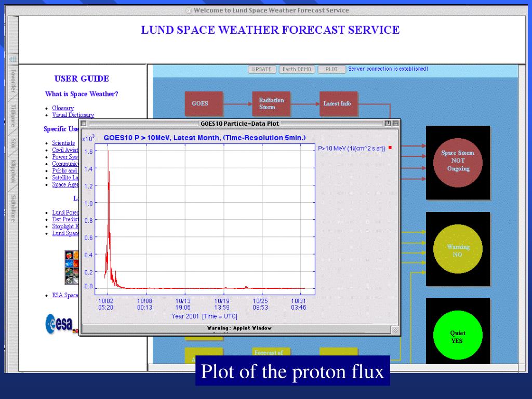Viewport: 532px width, 399px height.
Task: Open the Civil Aviation link
Action: click(x=65, y=150)
